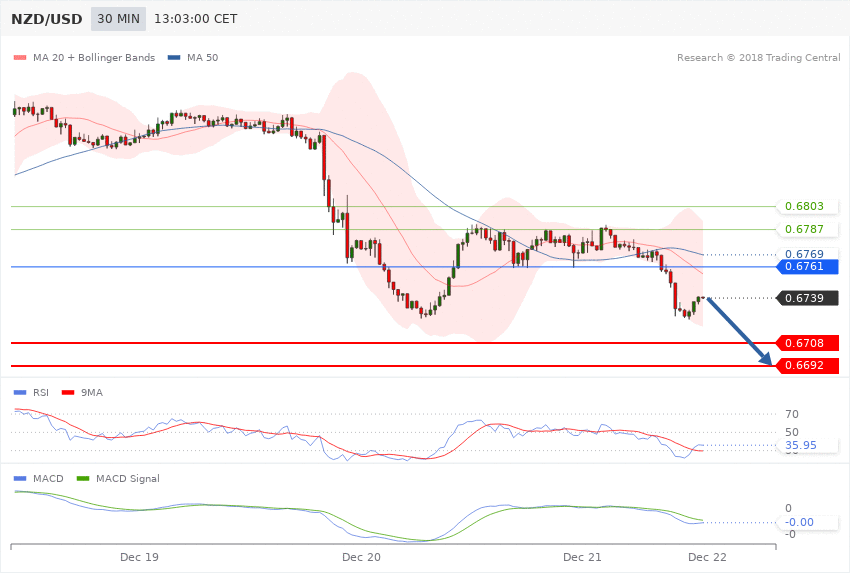Image resolution: width=850 pixels, height=576 pixels.
Task: Click the MA 50 blue legend swatch
Action: tap(174, 57)
